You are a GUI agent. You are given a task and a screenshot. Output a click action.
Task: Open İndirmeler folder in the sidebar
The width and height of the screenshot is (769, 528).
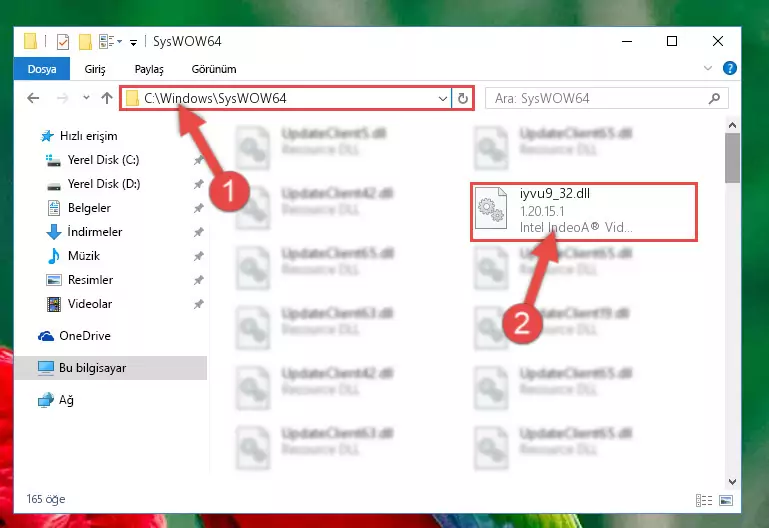pyautogui.click(x=94, y=232)
